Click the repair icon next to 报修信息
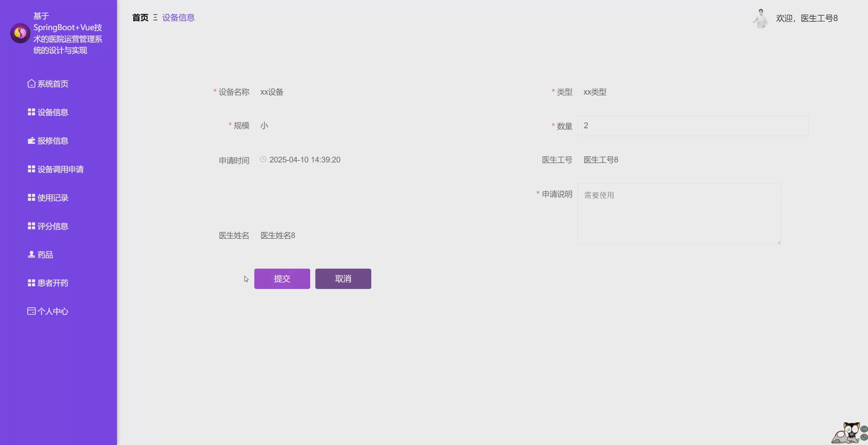The image size is (868, 445). (x=31, y=140)
